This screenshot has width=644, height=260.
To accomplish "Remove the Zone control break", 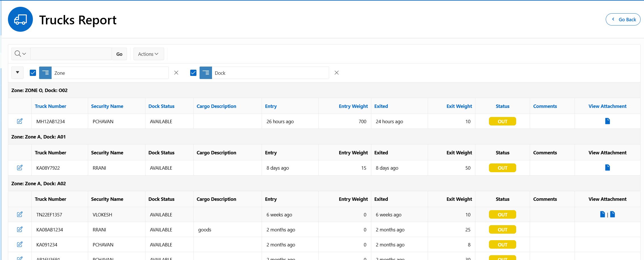I will pyautogui.click(x=176, y=73).
